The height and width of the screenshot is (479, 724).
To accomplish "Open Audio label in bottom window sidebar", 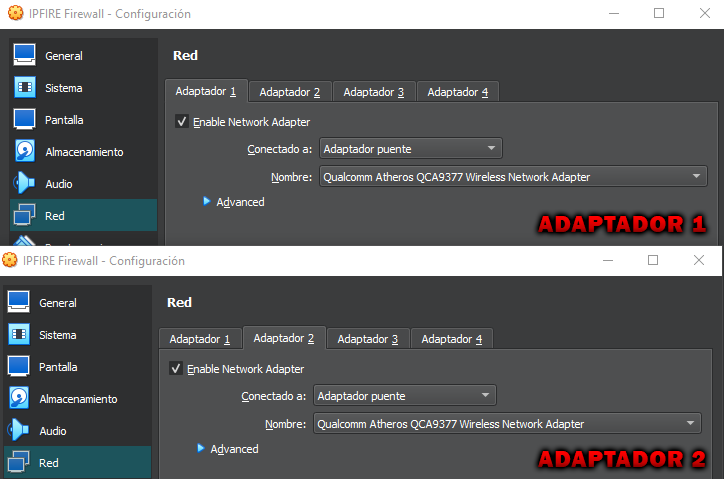I will coord(53,431).
